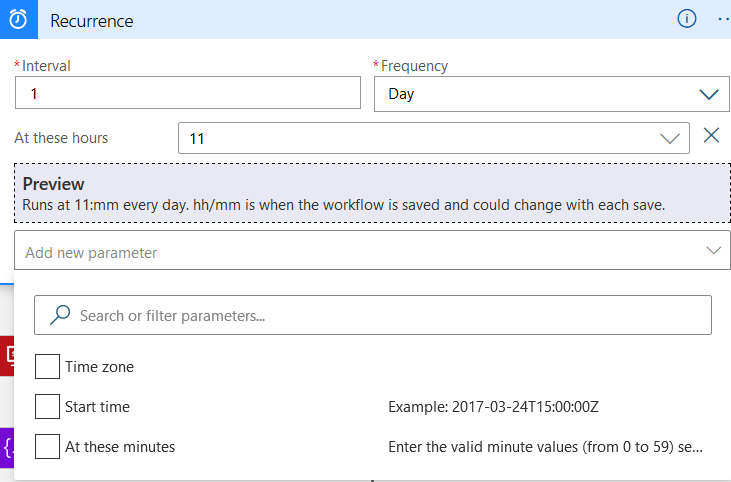Click the Preview description box
The image size is (731, 482).
372,194
